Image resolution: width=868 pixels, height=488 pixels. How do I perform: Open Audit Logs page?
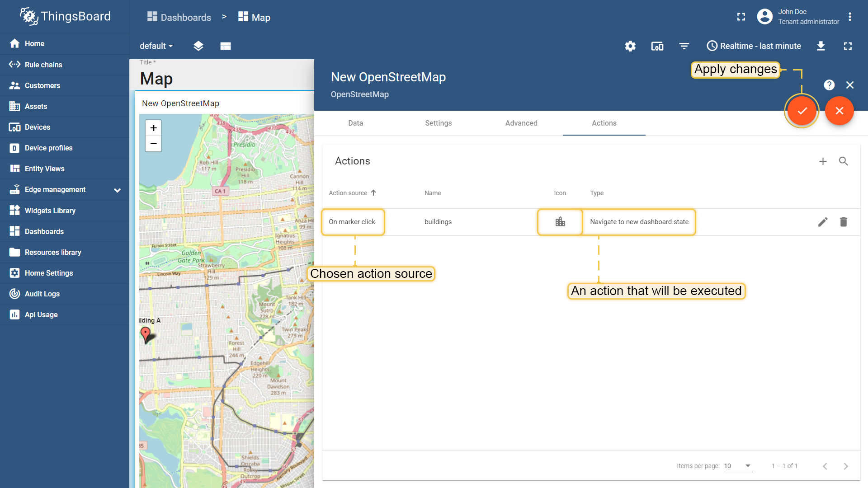64,294
